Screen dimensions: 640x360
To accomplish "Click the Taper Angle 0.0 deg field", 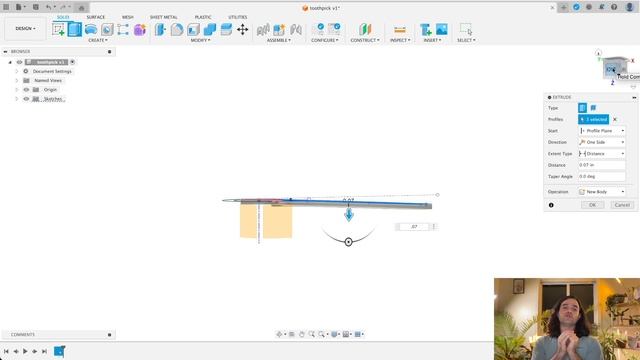I will click(602, 176).
